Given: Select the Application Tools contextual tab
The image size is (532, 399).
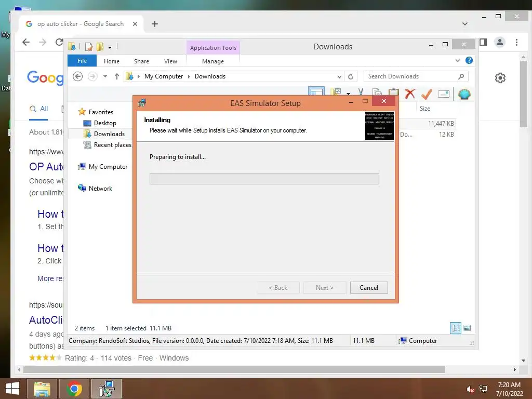Looking at the screenshot, I should click(213, 48).
